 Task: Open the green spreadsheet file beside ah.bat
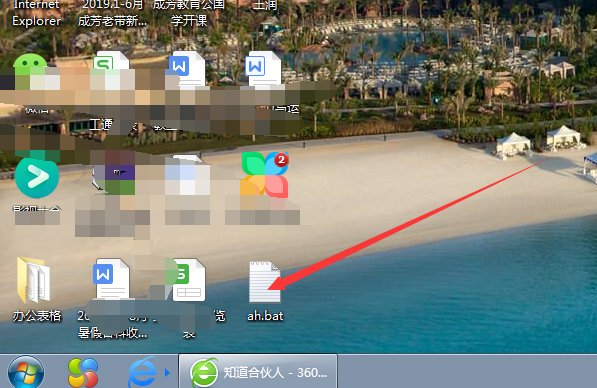pos(189,280)
